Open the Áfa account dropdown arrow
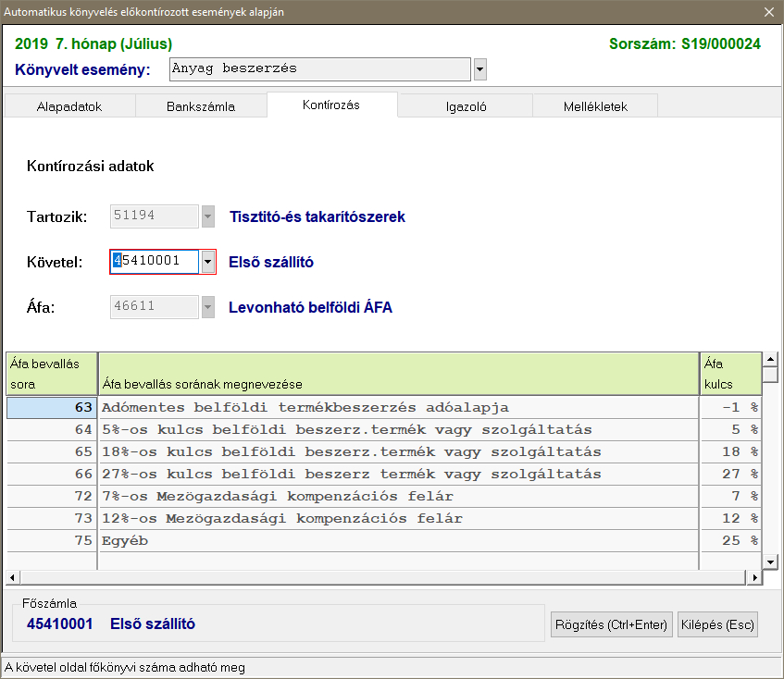Screen dimensions: 784x679 pyautogui.click(x=208, y=307)
